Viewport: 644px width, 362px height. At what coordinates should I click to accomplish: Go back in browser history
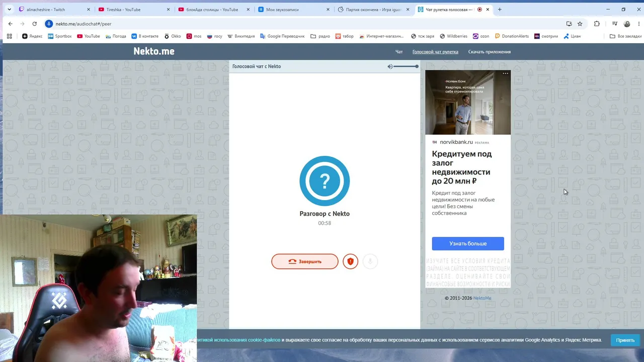tap(10, 24)
